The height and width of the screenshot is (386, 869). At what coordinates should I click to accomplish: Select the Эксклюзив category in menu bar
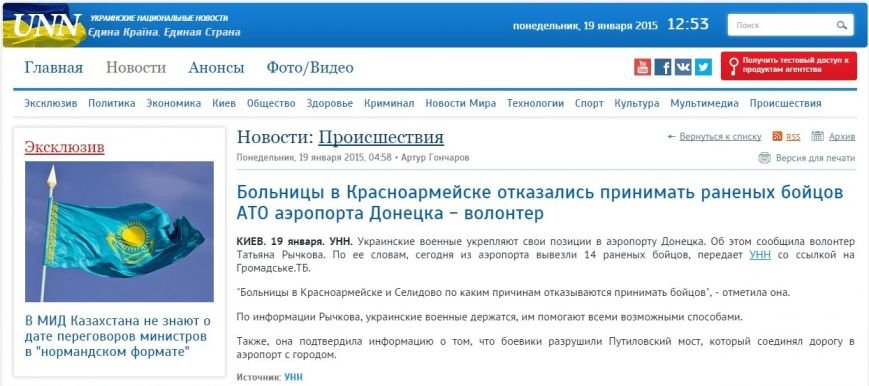pyautogui.click(x=51, y=103)
